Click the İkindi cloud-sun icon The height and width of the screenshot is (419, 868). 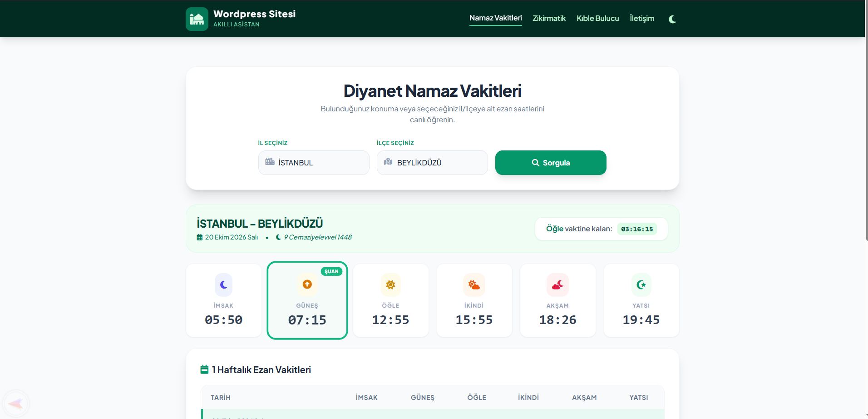pos(474,285)
